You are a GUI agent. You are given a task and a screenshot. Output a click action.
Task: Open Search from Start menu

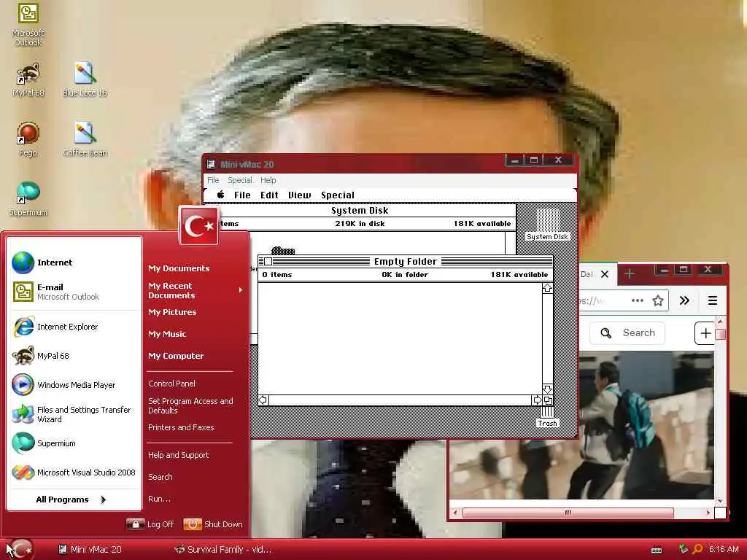point(160,477)
